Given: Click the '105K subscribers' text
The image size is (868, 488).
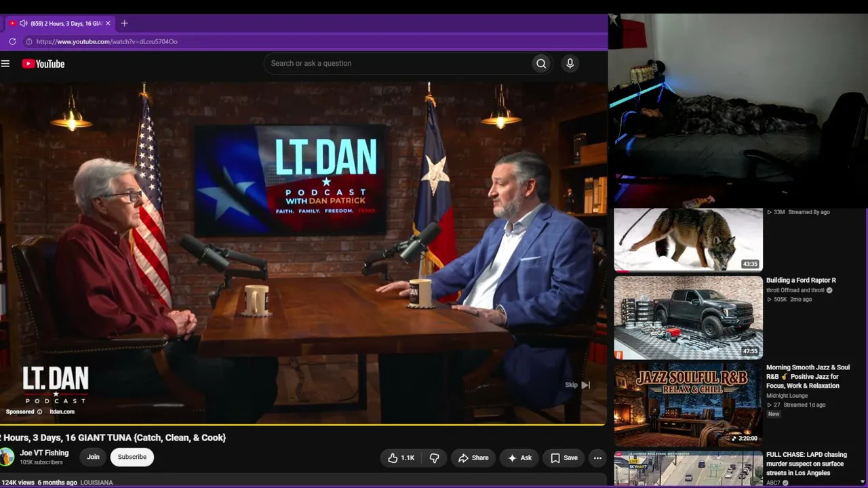Looking at the screenshot, I should pyautogui.click(x=41, y=462).
